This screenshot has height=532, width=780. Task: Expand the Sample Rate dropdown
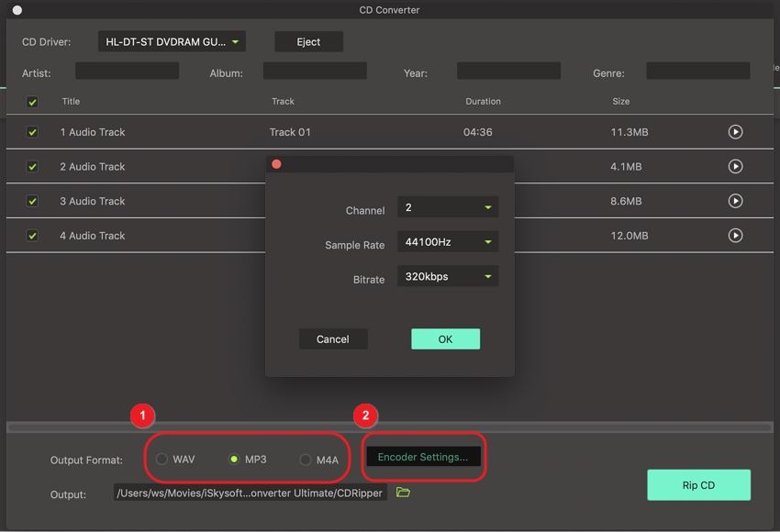click(x=447, y=242)
